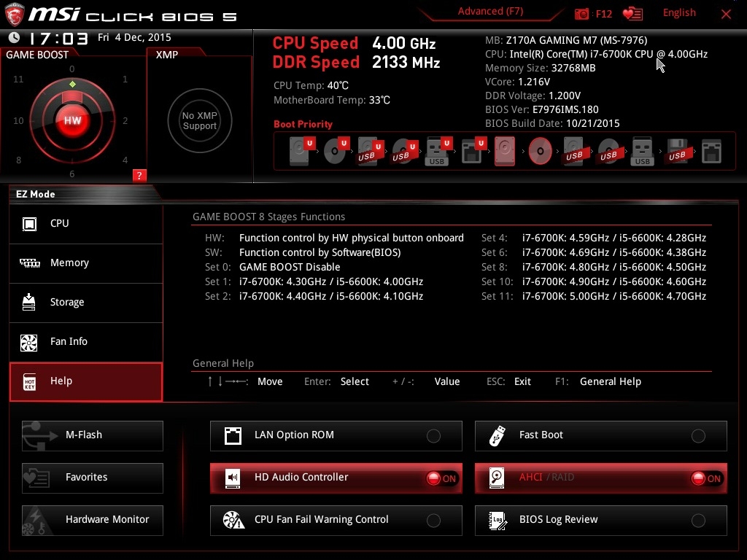This screenshot has width=747, height=560.
Task: Click the MotherBoard Temp 33°C reading
Action: [x=332, y=100]
